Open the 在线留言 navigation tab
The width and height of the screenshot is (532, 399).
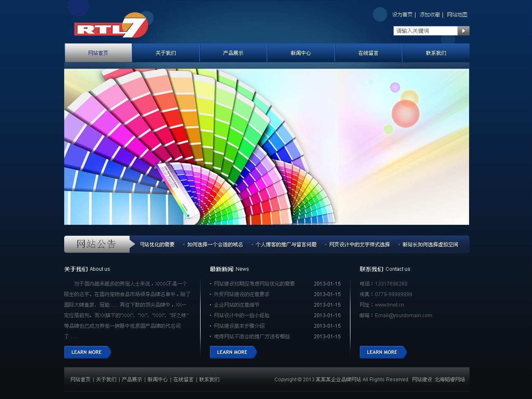(368, 53)
